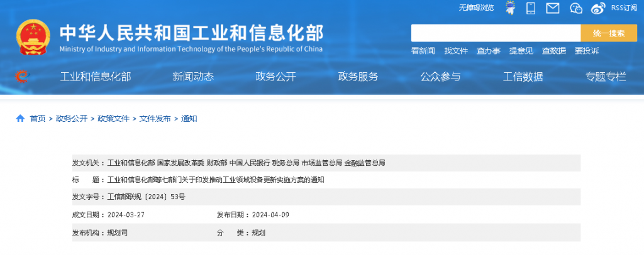Click the email envelope icon
The image size is (644, 255).
[x=553, y=8]
